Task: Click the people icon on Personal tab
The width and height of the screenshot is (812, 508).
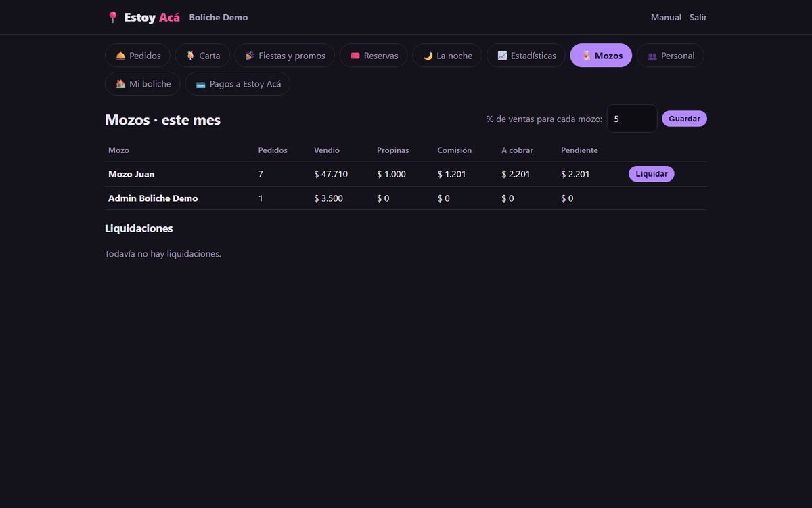Action: pyautogui.click(x=652, y=56)
